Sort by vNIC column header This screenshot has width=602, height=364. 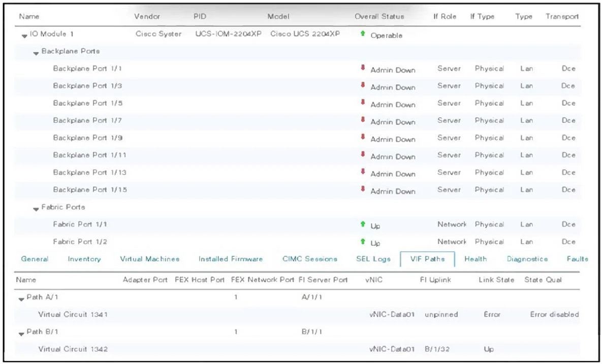coord(374,280)
